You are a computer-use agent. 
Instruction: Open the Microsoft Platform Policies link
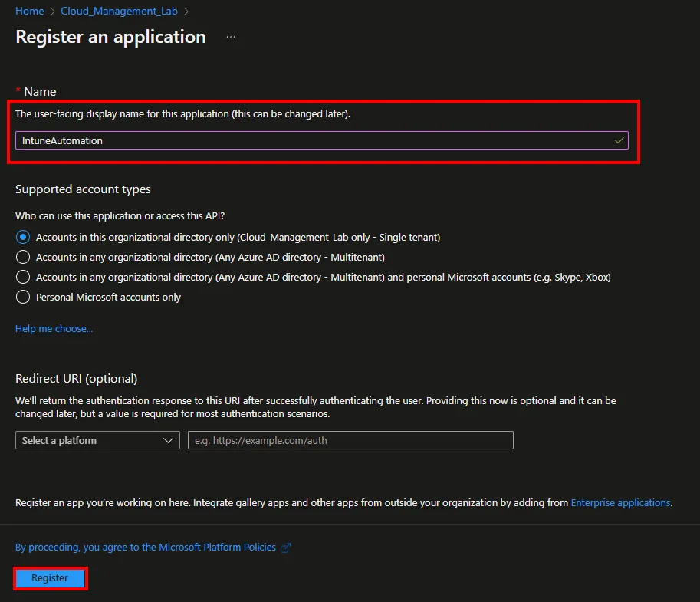click(146, 547)
